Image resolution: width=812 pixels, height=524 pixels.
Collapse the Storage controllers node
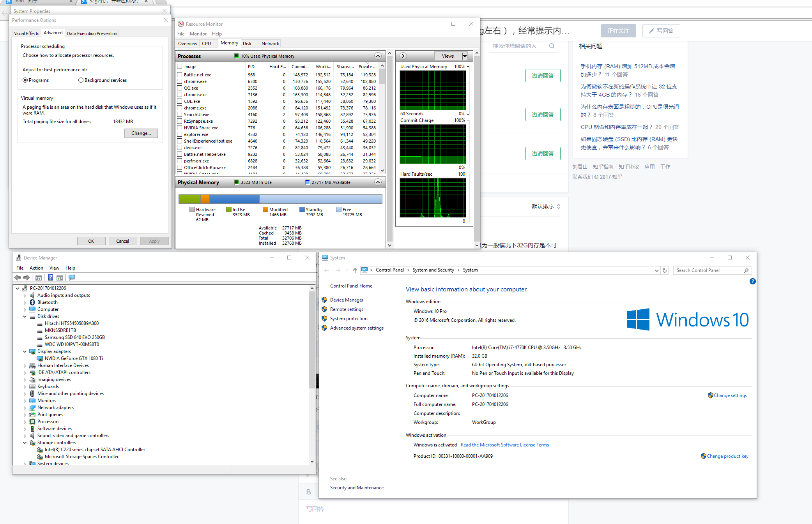click(25, 443)
